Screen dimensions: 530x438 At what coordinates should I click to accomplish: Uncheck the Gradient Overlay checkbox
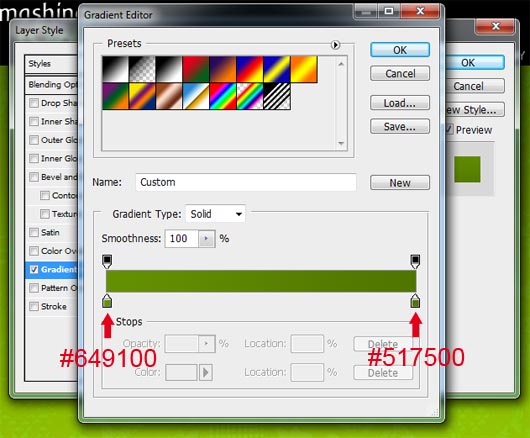[x=34, y=269]
